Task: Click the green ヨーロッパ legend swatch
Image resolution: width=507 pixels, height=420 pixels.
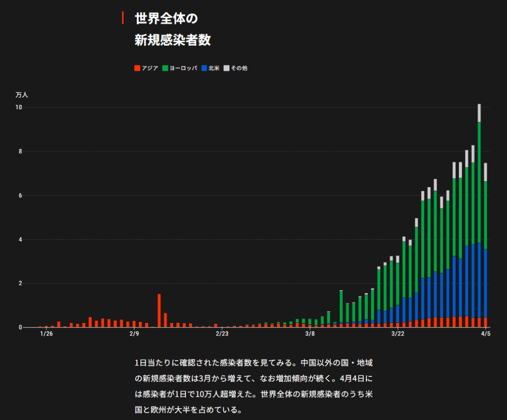Action: pos(166,68)
